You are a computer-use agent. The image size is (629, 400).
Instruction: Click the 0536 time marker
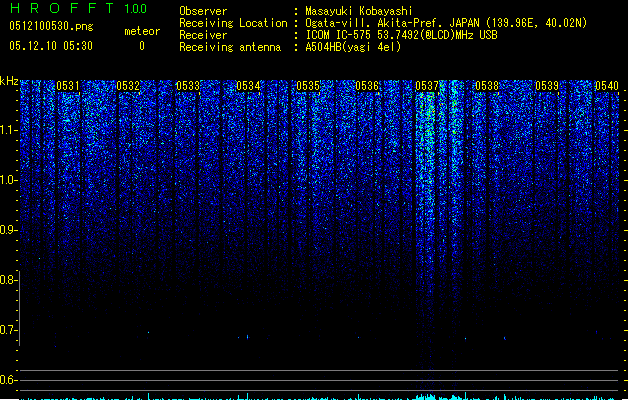[x=367, y=86]
